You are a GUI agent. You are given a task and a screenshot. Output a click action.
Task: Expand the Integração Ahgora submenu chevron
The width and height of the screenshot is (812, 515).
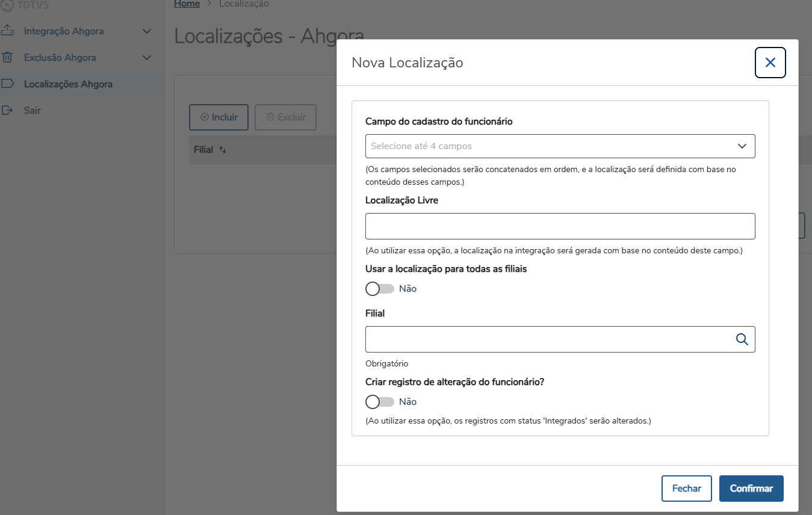pos(147,31)
